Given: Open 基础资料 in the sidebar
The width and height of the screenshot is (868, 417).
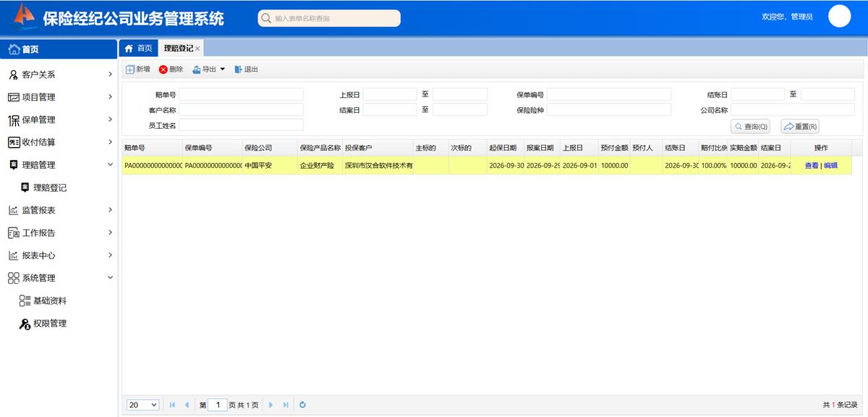Looking at the screenshot, I should [59, 300].
